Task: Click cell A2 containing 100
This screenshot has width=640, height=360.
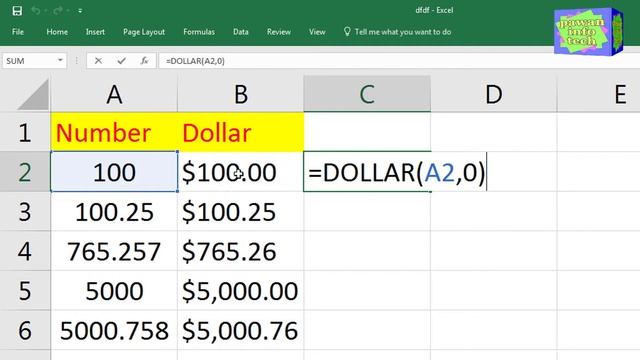Action: pos(114,172)
